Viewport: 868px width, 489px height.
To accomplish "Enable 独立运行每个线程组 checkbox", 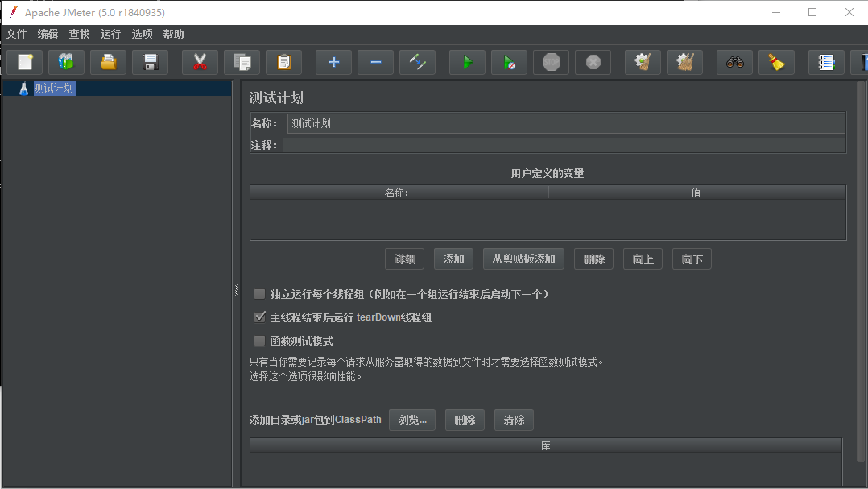I will coord(259,294).
